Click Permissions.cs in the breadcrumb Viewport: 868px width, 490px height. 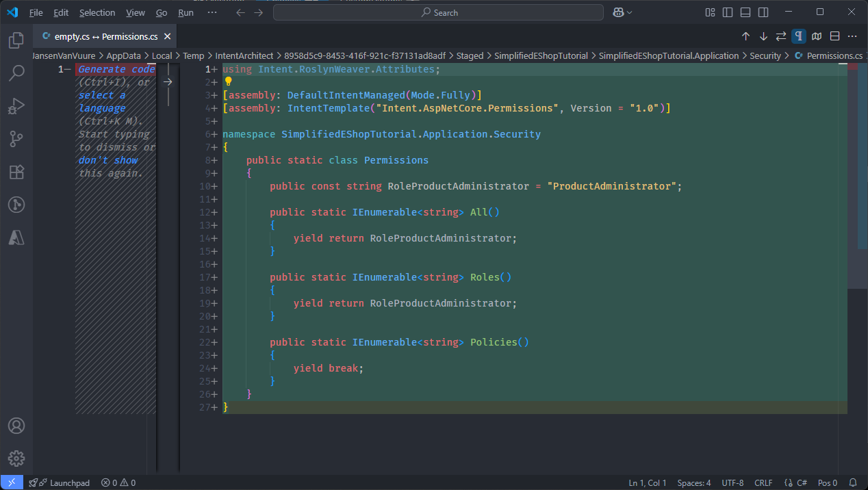(x=834, y=56)
